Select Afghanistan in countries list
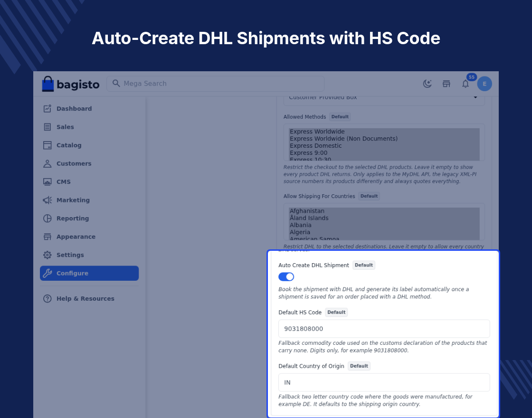The image size is (532, 418). 384,211
